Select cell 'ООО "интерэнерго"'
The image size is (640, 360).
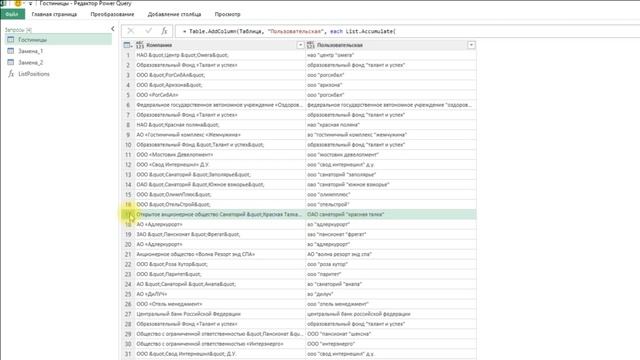[x=391, y=344]
